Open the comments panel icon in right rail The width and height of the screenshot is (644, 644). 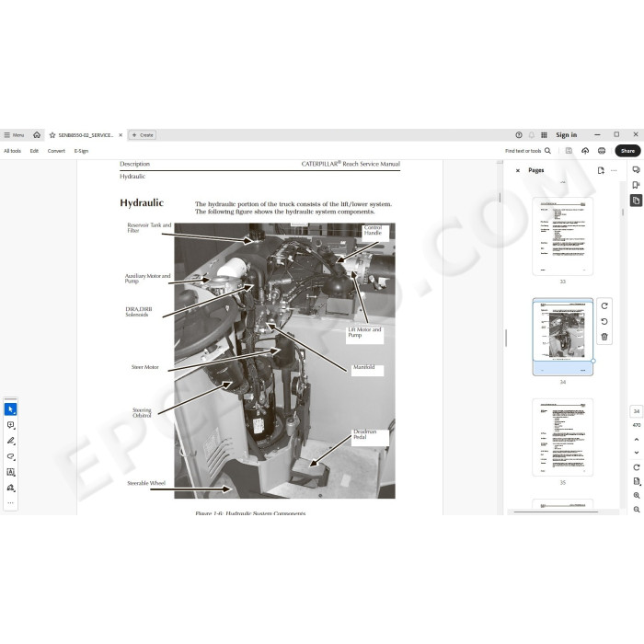click(636, 169)
